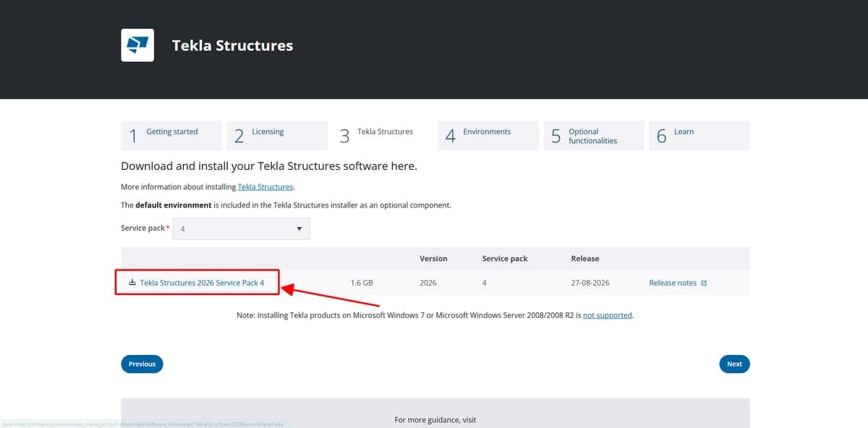Image resolution: width=868 pixels, height=428 pixels.
Task: Follow the Tekla Structures installation info link
Action: tap(265, 187)
